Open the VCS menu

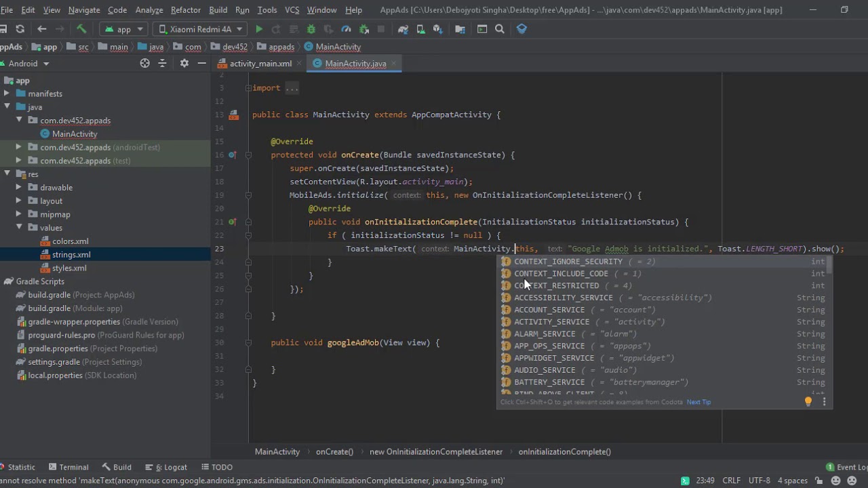pos(292,10)
